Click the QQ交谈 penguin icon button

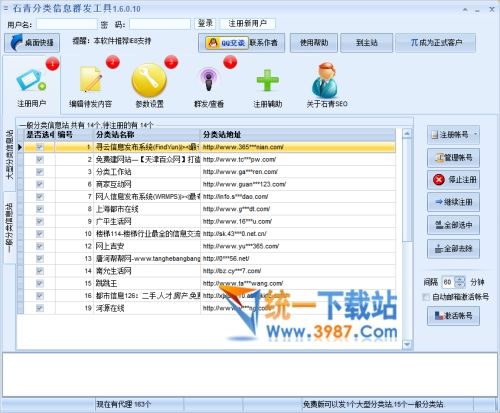pyautogui.click(x=227, y=43)
